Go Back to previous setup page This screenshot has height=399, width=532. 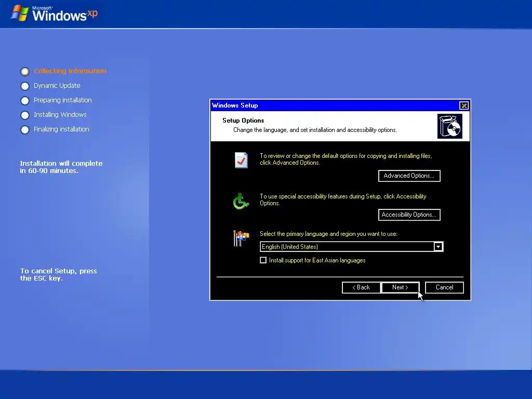[x=361, y=287]
